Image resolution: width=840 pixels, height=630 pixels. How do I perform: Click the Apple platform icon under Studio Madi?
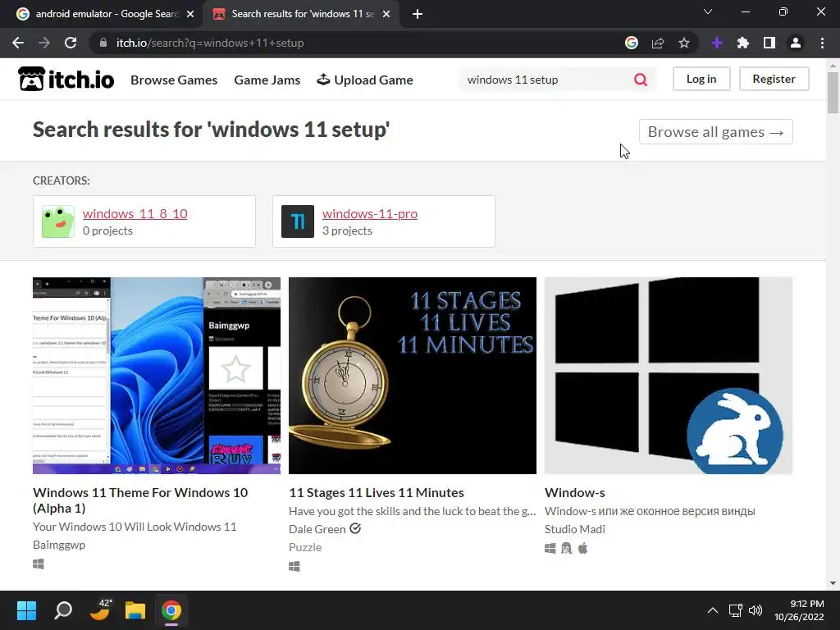coord(583,548)
